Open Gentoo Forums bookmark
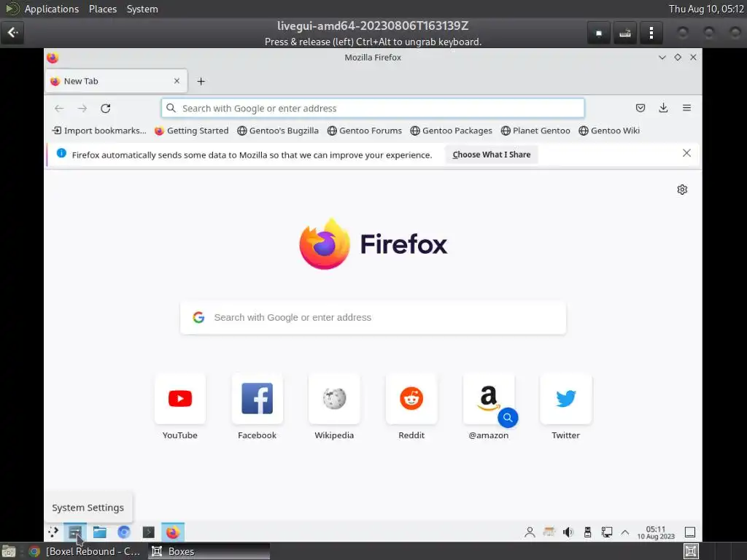Image resolution: width=747 pixels, height=560 pixels. point(365,131)
